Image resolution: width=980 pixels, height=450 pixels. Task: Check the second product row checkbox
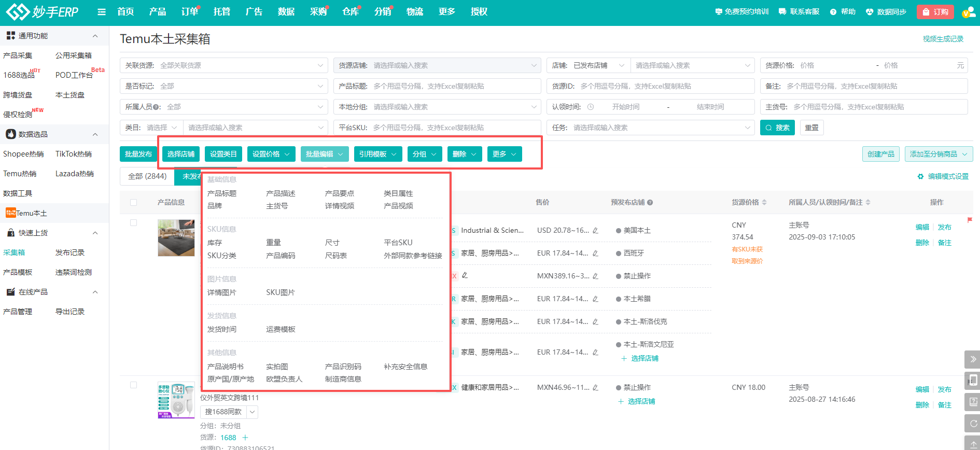(134, 385)
